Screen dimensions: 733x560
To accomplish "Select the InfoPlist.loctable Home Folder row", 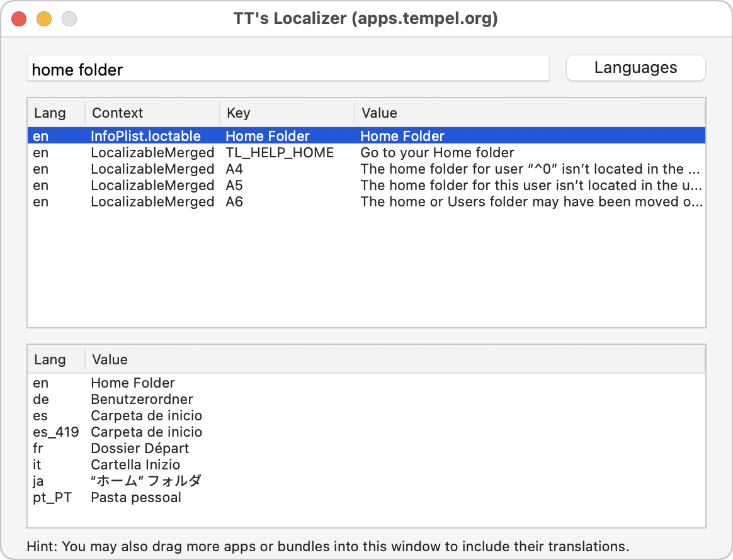I will [365, 136].
